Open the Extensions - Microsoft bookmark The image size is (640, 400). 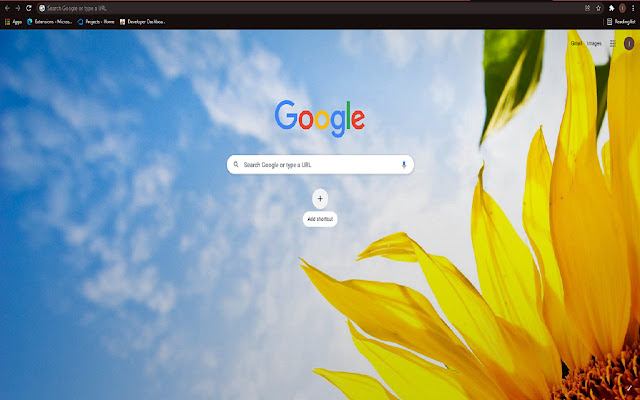click(x=49, y=22)
